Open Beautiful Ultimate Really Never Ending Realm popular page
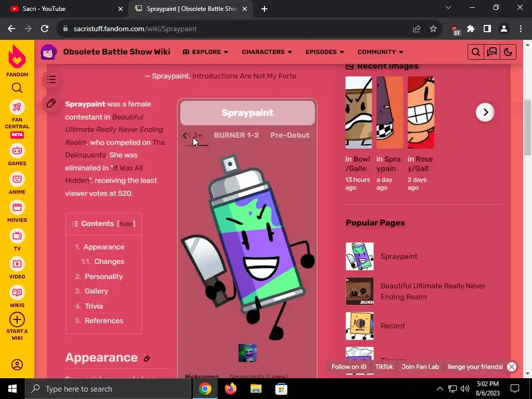532x399 pixels. pyautogui.click(x=433, y=291)
